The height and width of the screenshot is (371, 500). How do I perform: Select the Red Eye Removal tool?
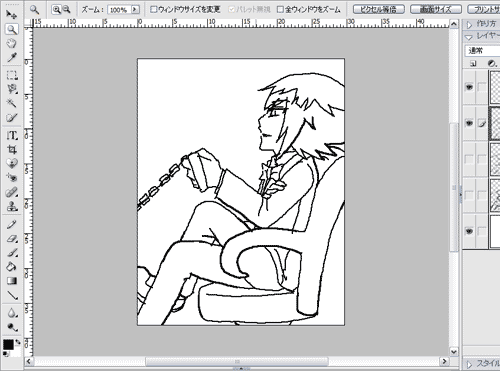click(12, 177)
